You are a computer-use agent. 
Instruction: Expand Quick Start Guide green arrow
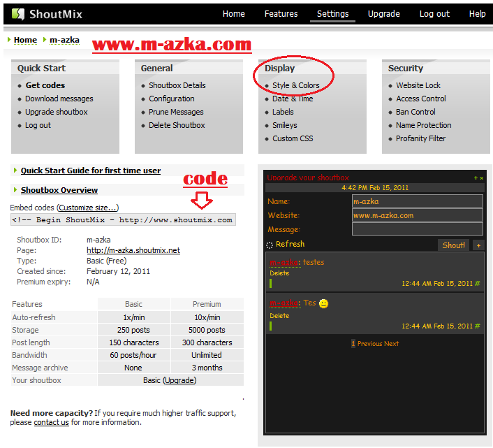pos(15,171)
